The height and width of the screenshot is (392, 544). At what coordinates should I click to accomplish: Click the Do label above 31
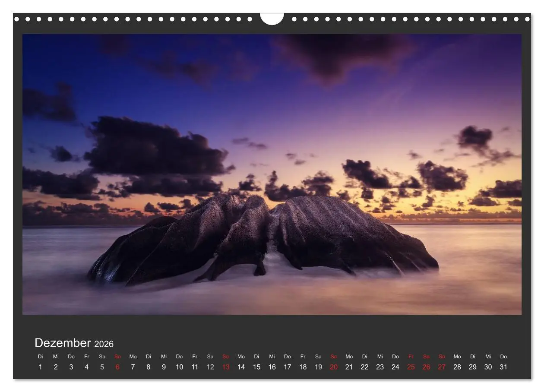pos(503,357)
